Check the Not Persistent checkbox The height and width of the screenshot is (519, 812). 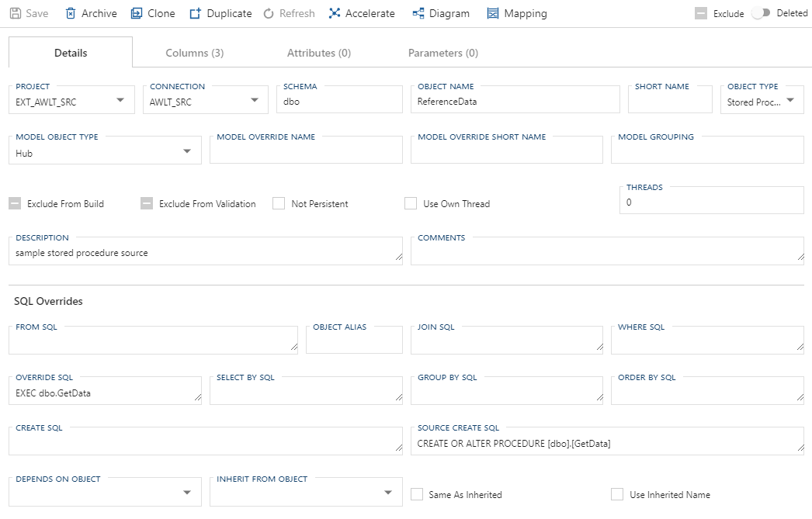279,203
